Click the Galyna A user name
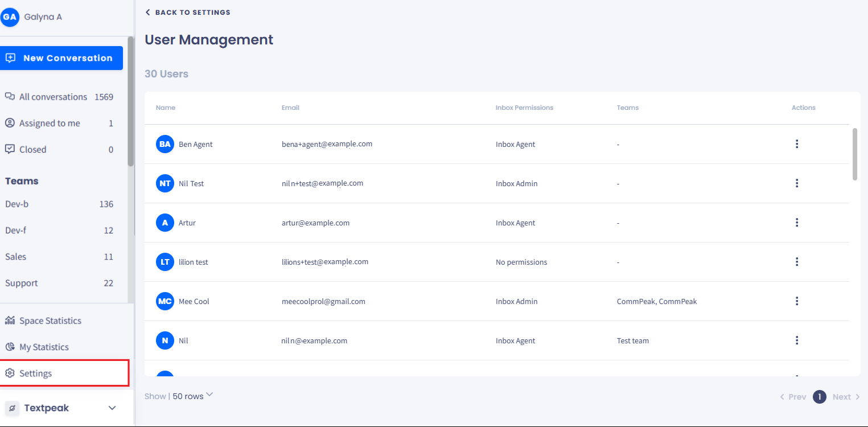Screen dimensions: 868x427 tap(43, 17)
